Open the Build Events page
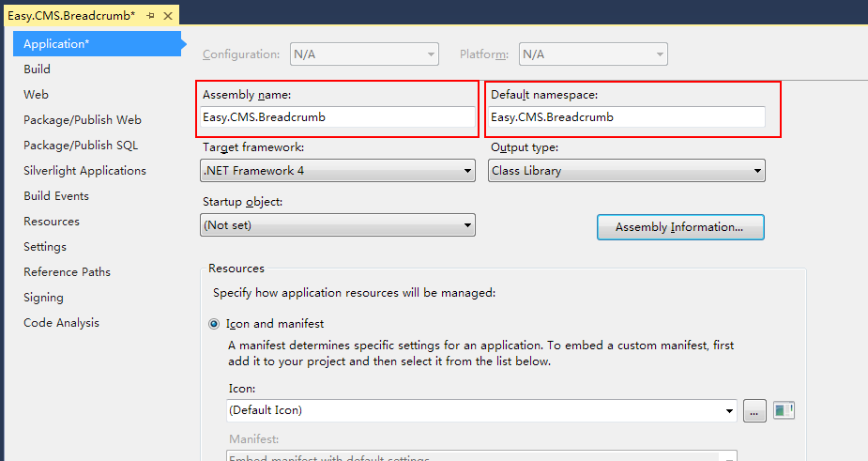 [56, 196]
